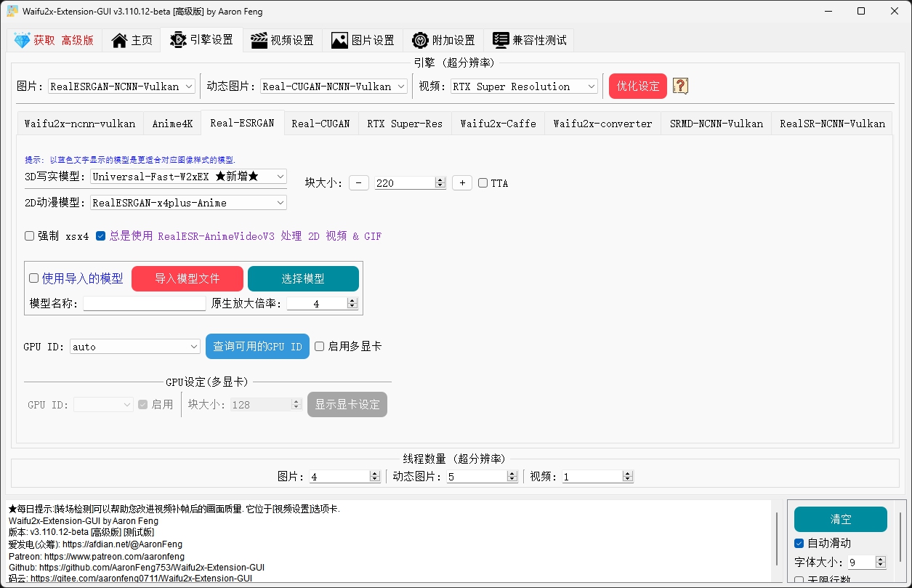Expand the 3D写实模型 dropdown
This screenshot has width=912, height=588.
tap(189, 177)
